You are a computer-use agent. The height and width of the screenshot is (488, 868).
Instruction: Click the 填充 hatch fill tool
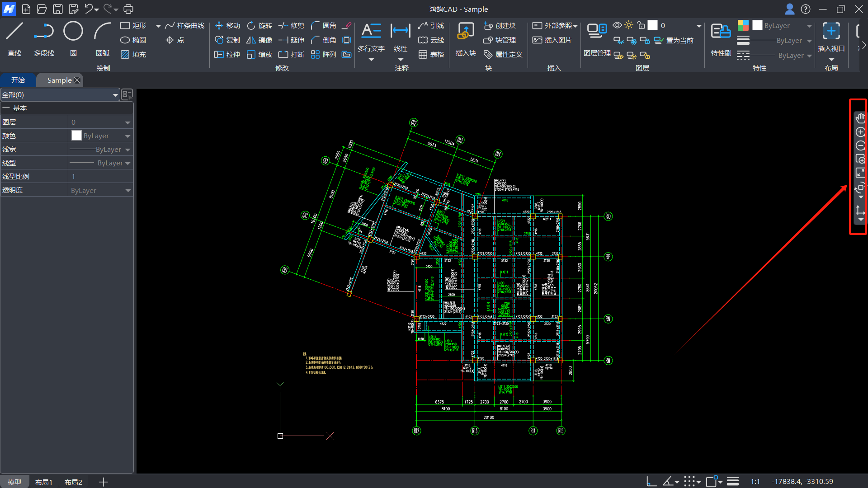133,55
